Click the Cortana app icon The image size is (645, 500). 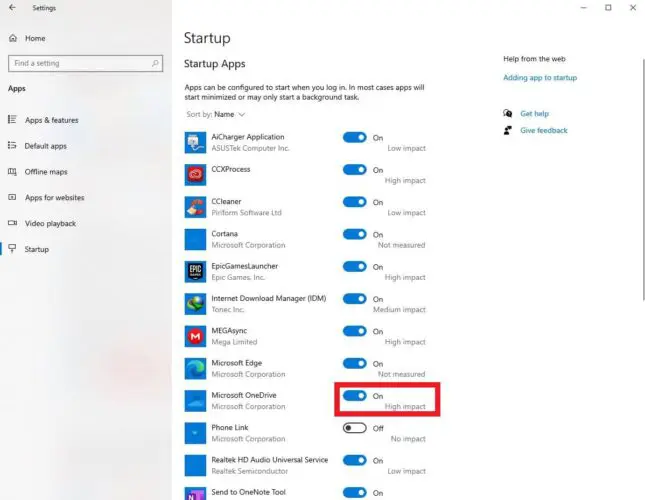(195, 239)
